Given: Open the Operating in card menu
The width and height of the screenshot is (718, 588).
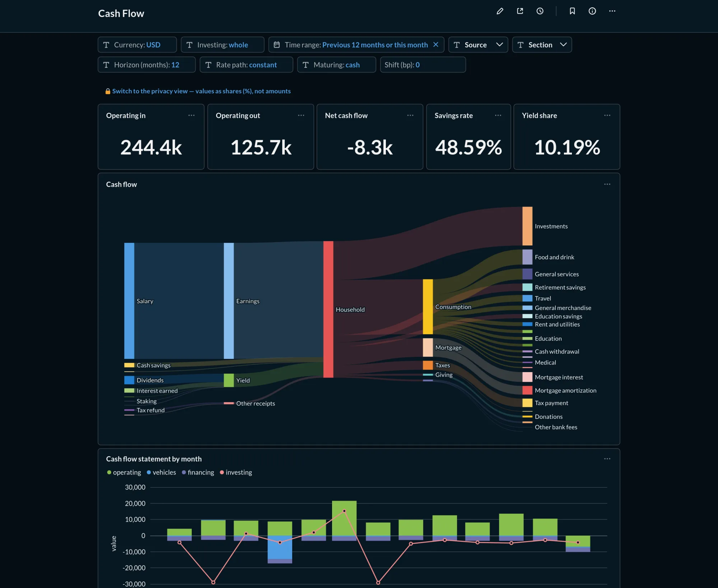Looking at the screenshot, I should point(191,115).
